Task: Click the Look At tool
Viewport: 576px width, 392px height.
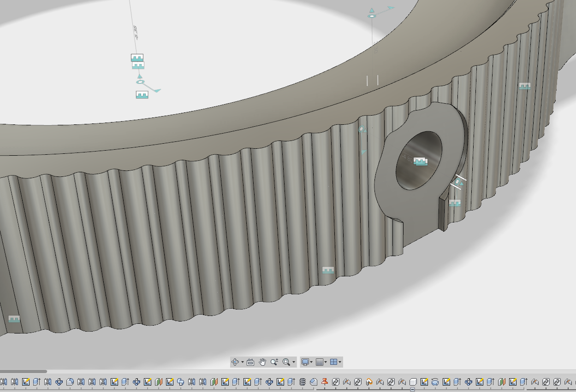Action: coord(250,362)
